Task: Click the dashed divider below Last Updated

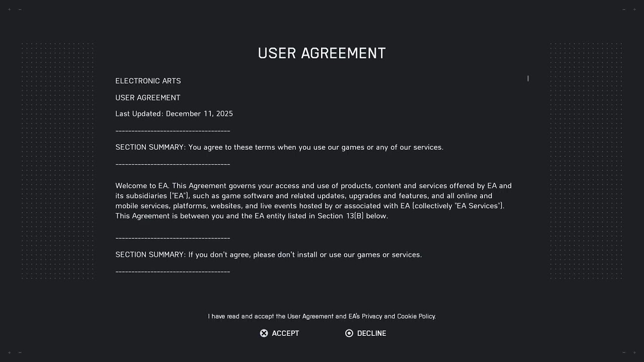Action: [173, 131]
